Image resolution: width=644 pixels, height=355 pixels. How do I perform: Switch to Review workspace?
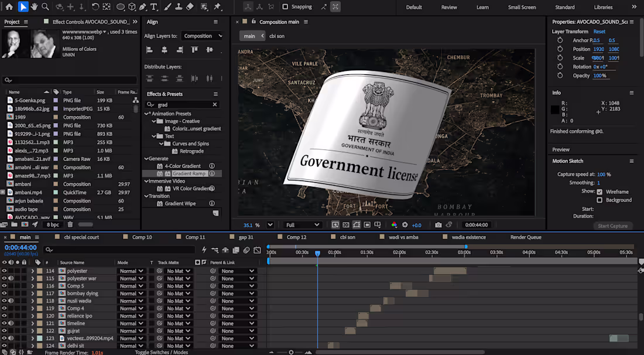[449, 7]
